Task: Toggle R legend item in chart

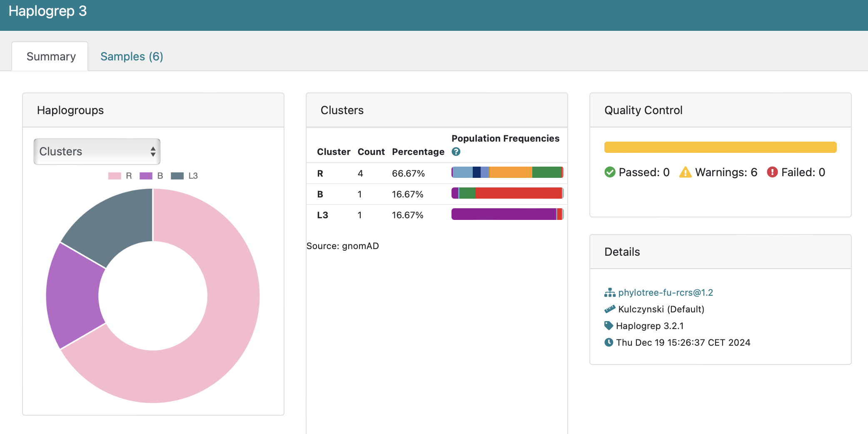Action: coord(120,176)
